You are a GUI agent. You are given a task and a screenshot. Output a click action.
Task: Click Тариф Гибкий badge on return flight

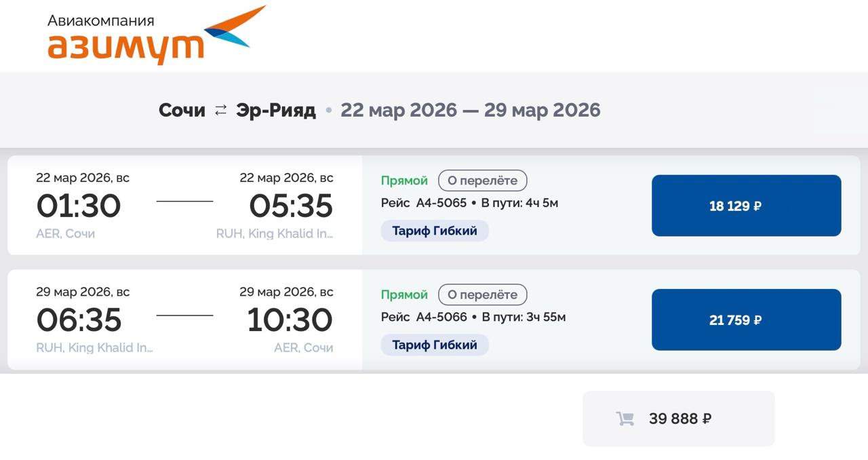tap(434, 345)
